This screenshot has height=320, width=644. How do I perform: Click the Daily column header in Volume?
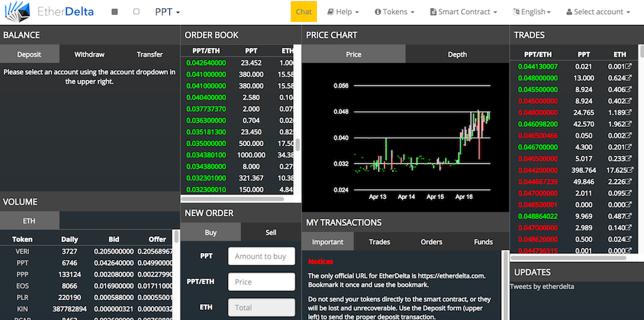point(70,239)
